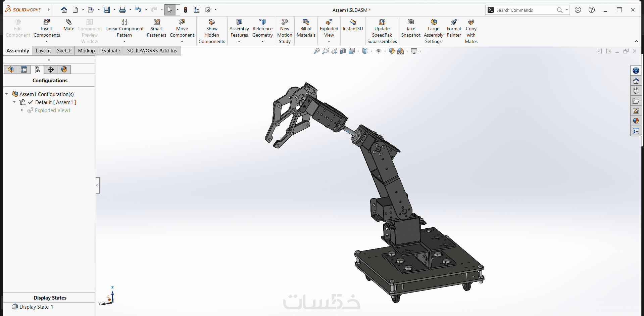The width and height of the screenshot is (644, 316).
Task: Open Large Assembly Settings
Action: pos(433,31)
